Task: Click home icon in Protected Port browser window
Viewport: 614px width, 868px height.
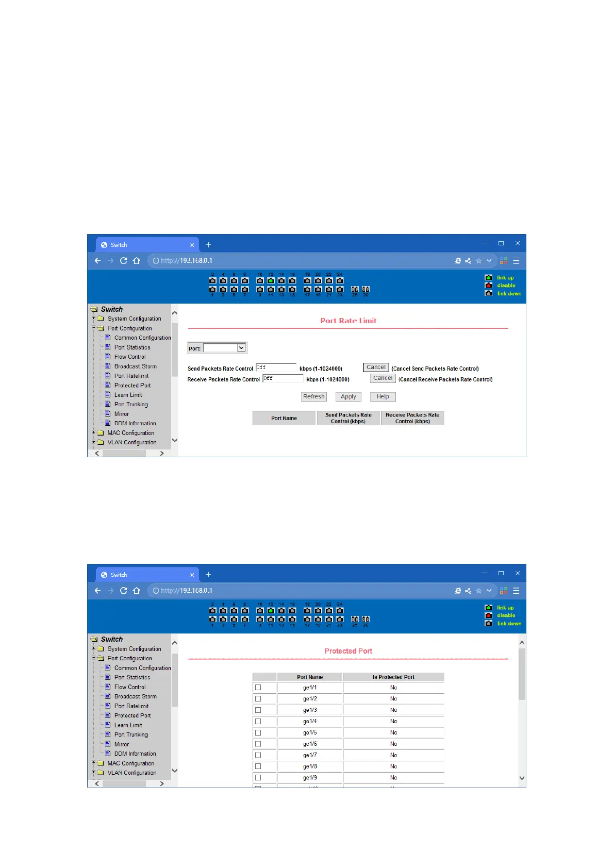Action: coord(136,591)
